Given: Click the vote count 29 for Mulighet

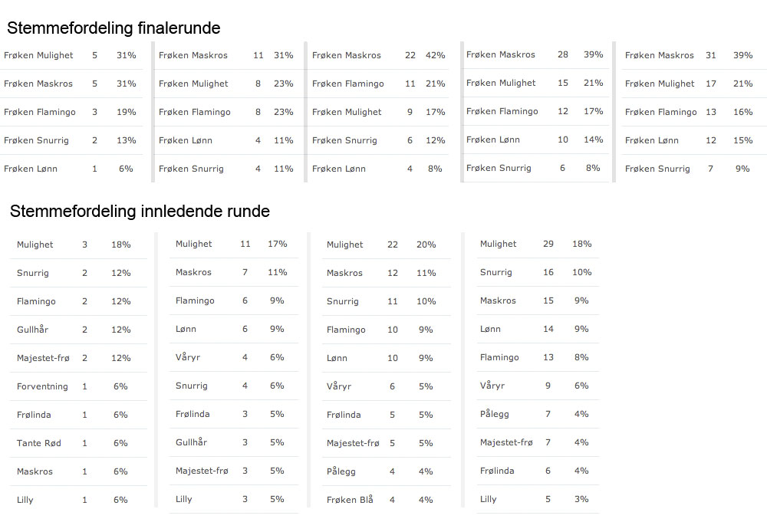Looking at the screenshot, I should [x=548, y=244].
